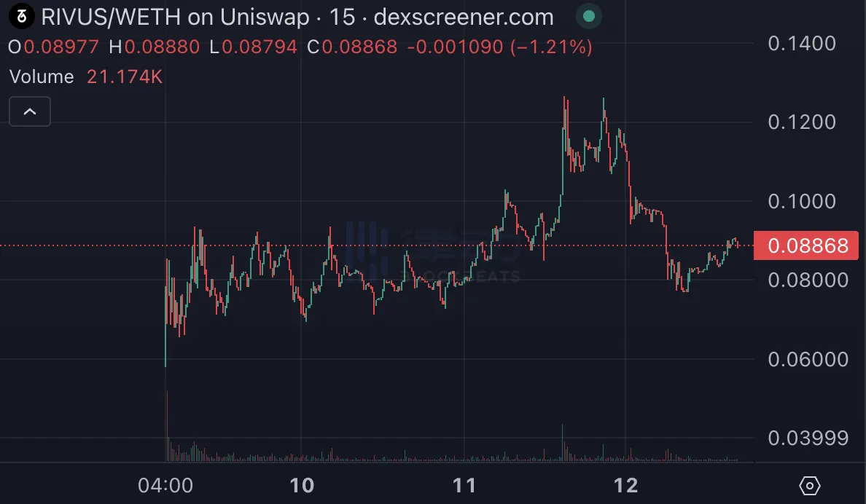
Task: Click date 11 on the time axis
Action: [x=464, y=485]
